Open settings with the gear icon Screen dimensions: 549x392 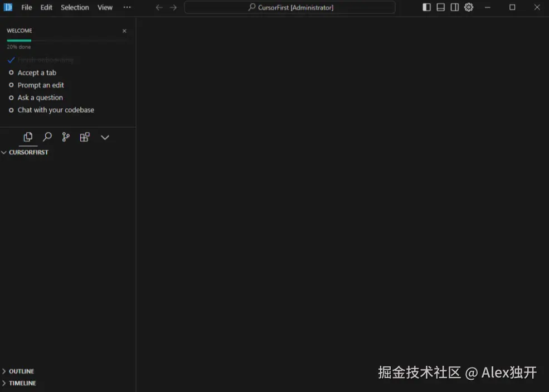[x=469, y=7]
